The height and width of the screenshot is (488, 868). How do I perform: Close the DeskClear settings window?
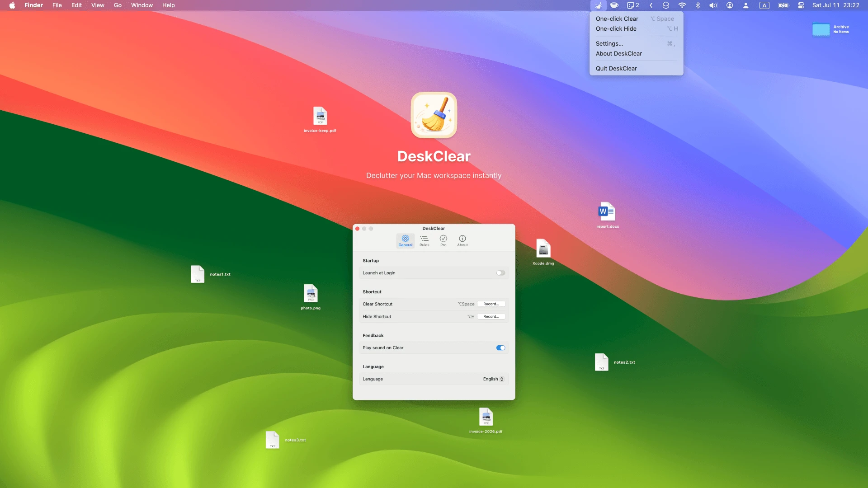pos(357,229)
